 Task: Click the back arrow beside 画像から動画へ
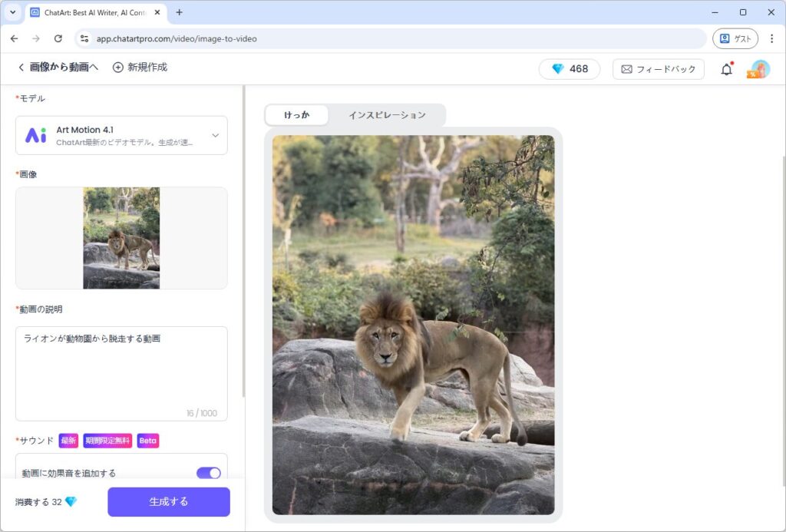click(21, 68)
